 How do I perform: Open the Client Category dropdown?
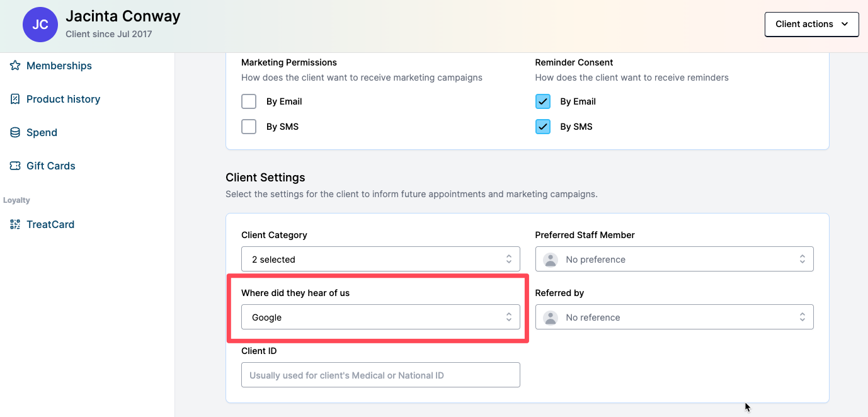pyautogui.click(x=380, y=259)
